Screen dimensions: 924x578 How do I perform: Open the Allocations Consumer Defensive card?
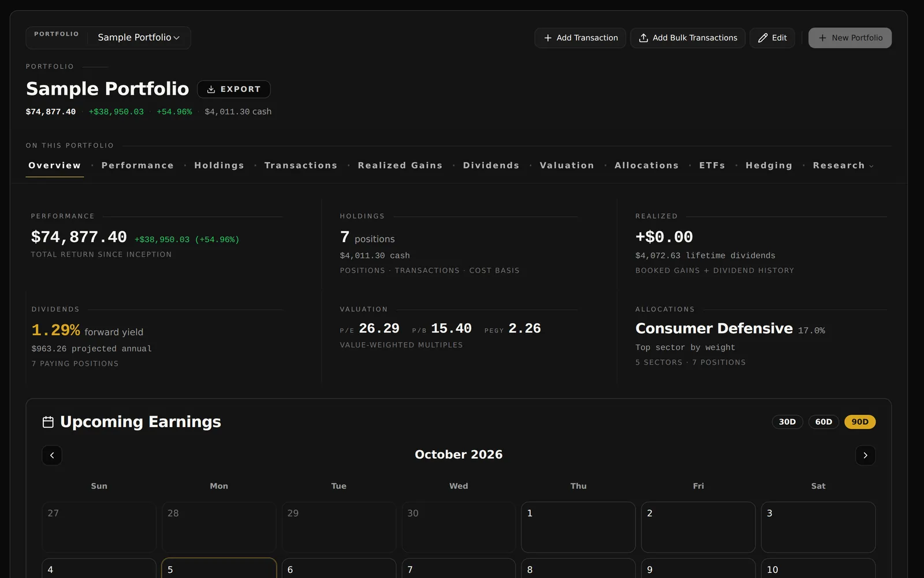761,336
